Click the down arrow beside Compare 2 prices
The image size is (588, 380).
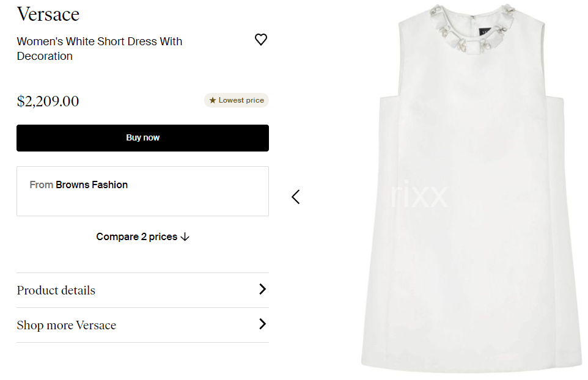(185, 237)
